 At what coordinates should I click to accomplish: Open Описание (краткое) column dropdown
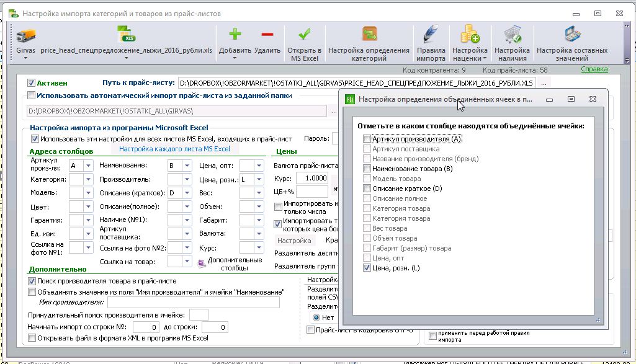[187, 192]
